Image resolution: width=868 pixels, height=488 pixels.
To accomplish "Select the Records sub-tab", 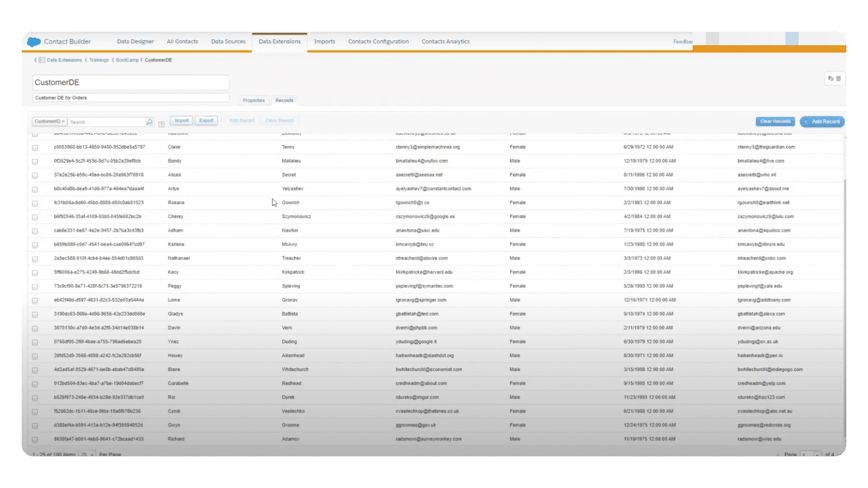I will [285, 101].
